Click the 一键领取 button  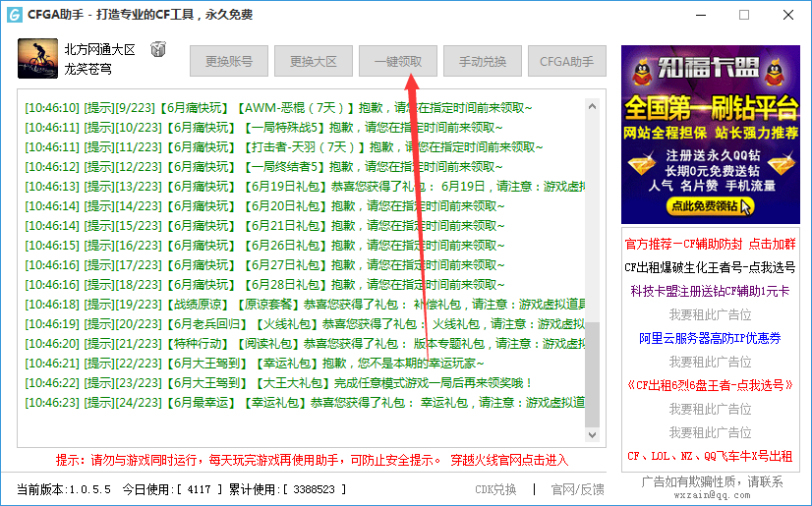click(398, 62)
